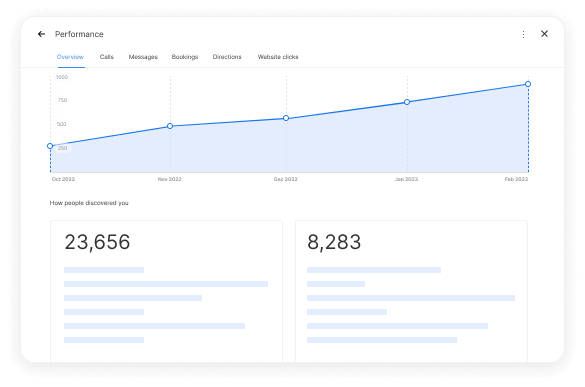Viewport: 585px width, 387px height.
Task: Click the 1000 y-axis value
Action: 62,77
